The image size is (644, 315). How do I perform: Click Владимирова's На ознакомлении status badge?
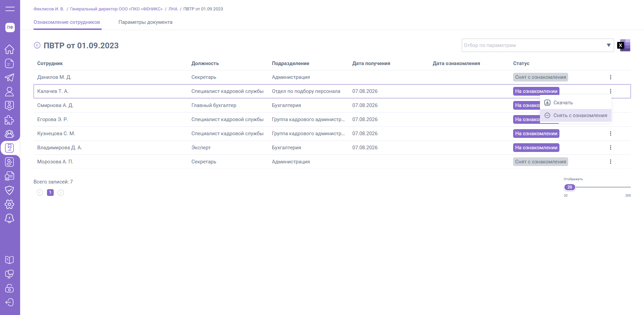[536, 148]
